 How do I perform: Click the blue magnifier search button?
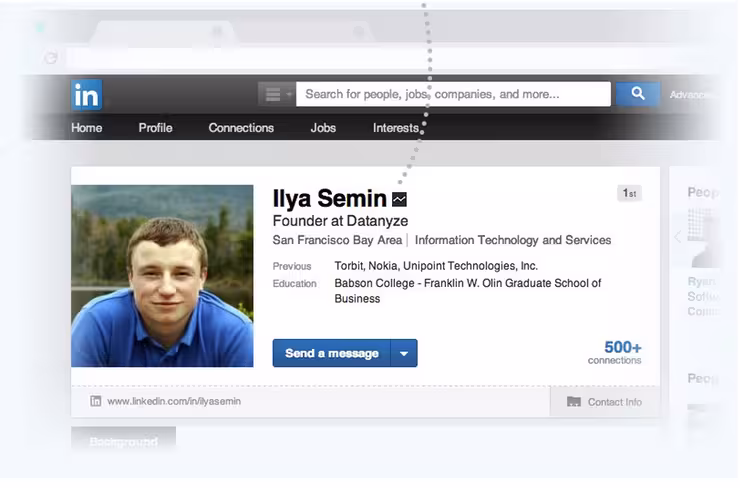[638, 93]
